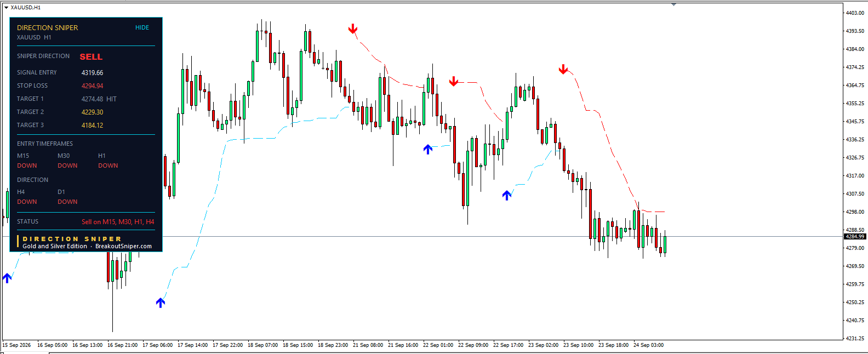Click the 23 Sep 18:00 time axis label
This screenshot has height=354, width=868.
pyautogui.click(x=614, y=345)
